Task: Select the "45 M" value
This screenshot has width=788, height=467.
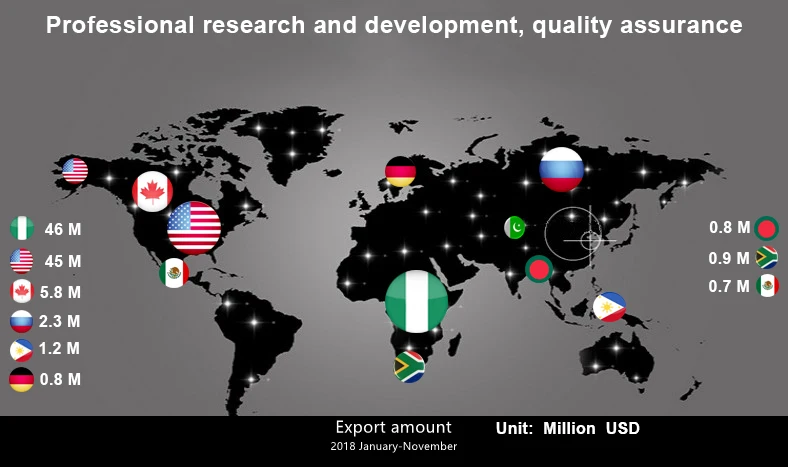Action: [63, 261]
